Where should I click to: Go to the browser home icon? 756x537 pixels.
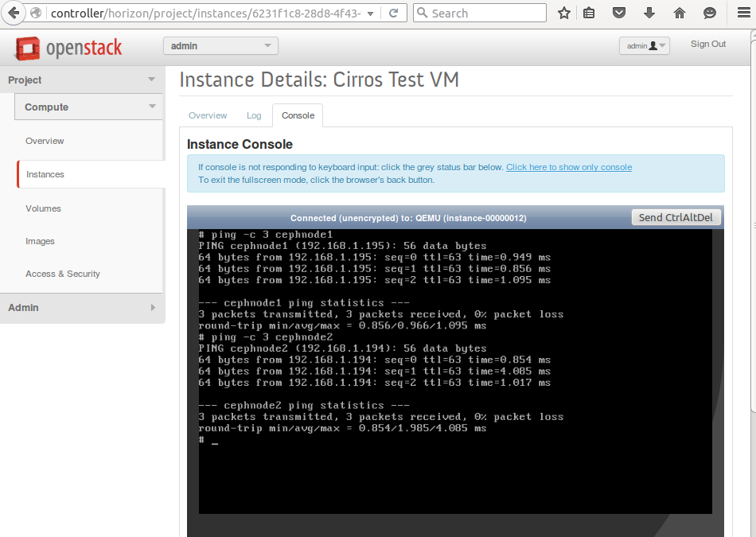tap(680, 14)
